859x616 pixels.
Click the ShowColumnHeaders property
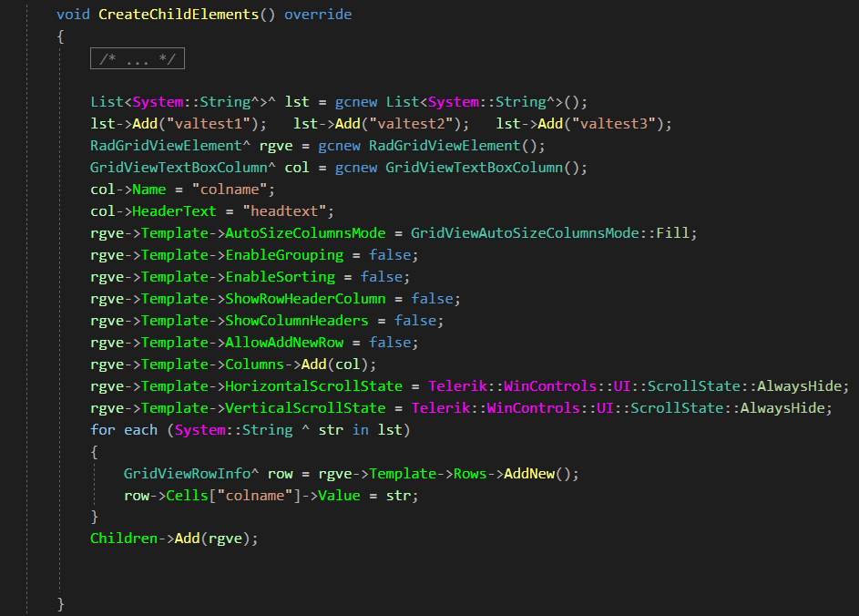pyautogui.click(x=297, y=321)
